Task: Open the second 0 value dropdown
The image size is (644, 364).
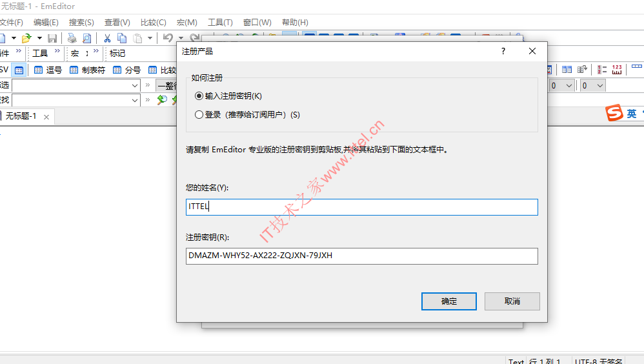Action: [600, 85]
